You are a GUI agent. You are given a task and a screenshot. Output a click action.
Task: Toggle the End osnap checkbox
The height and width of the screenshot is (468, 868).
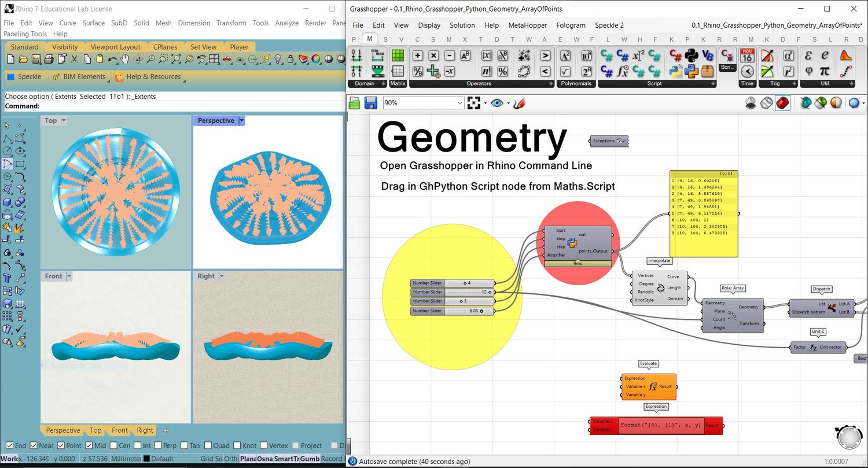(x=9, y=446)
